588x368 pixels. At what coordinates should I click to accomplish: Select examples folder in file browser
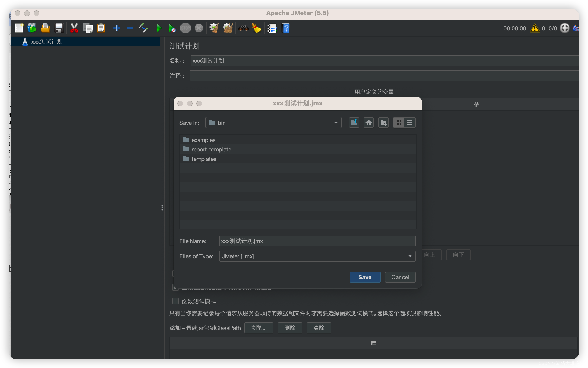(x=203, y=140)
